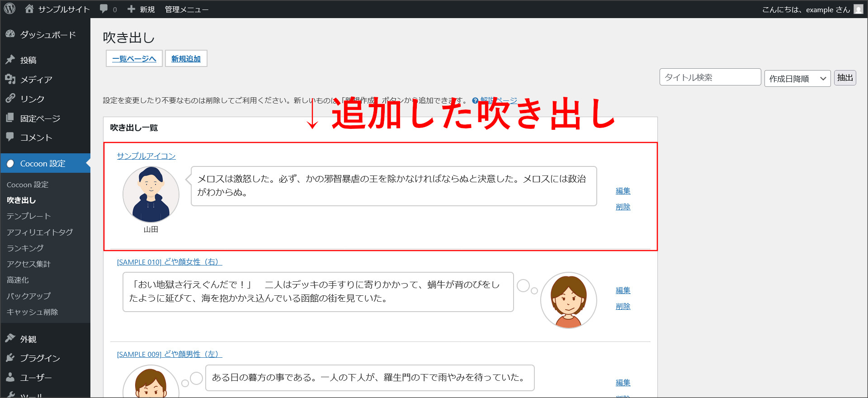Viewport: 868px width, 398px height.
Task: Click 編集 for SAMPLE 009 balloon
Action: coord(623,383)
